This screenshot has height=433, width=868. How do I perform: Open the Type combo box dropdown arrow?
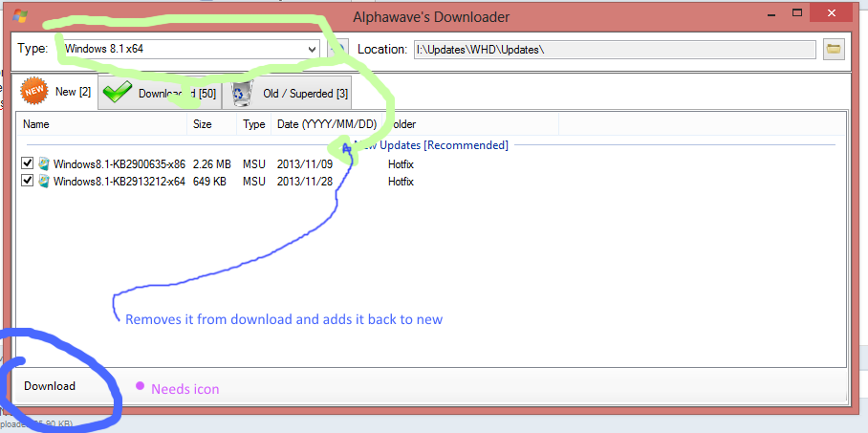point(312,50)
